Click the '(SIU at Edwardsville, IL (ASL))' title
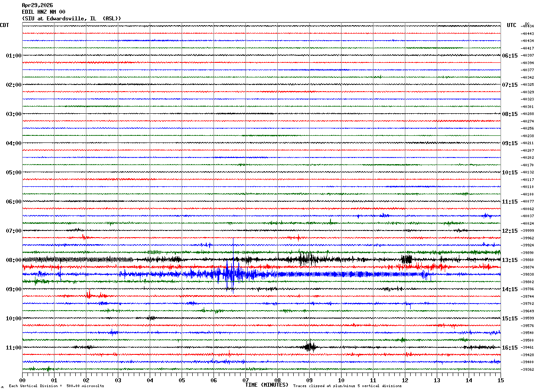This screenshot has width=536, height=392. (71, 19)
